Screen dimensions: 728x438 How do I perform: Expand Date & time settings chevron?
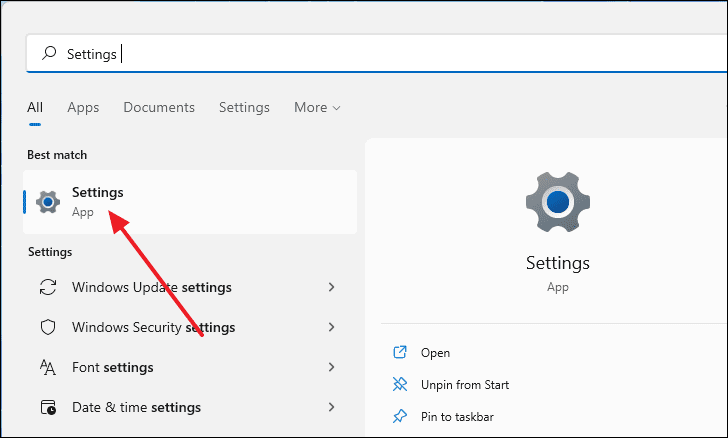tap(332, 407)
